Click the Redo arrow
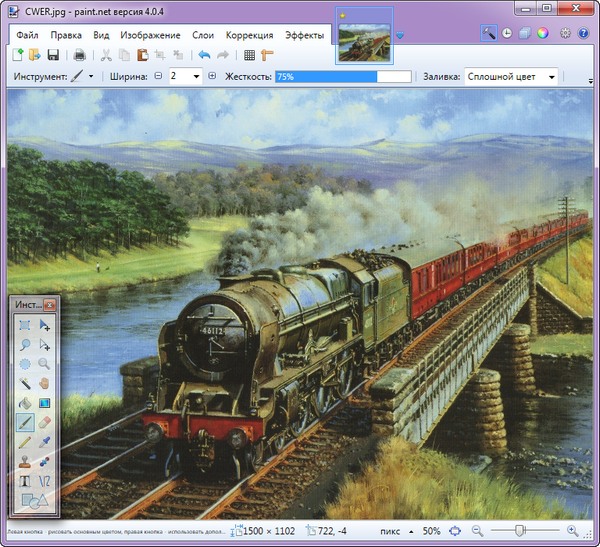Image resolution: width=600 pixels, height=547 pixels. pos(223,55)
